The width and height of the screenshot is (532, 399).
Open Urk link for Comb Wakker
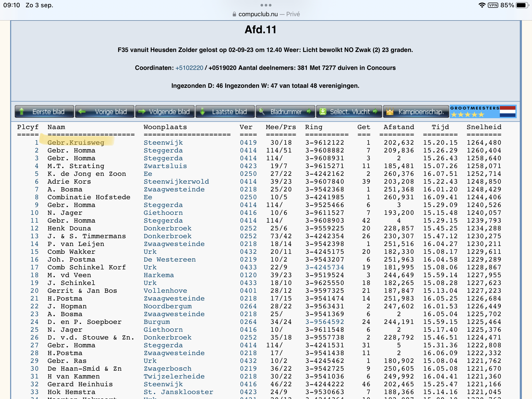click(150, 252)
